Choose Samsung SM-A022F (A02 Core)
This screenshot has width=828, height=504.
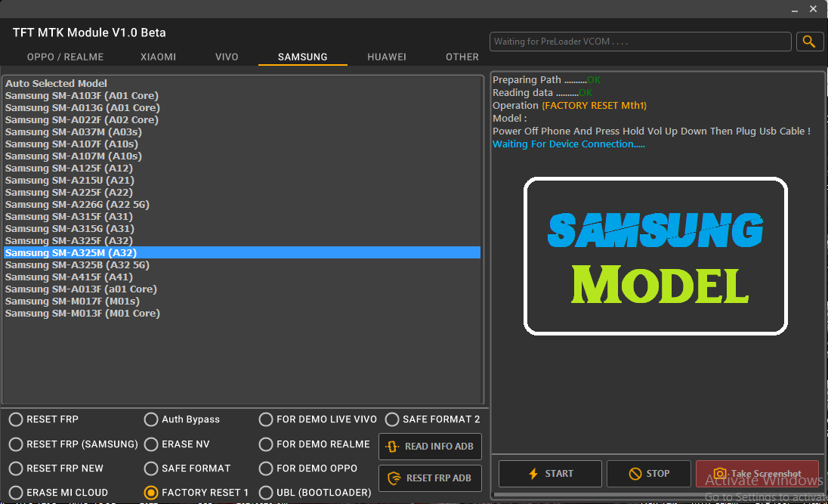click(242, 120)
